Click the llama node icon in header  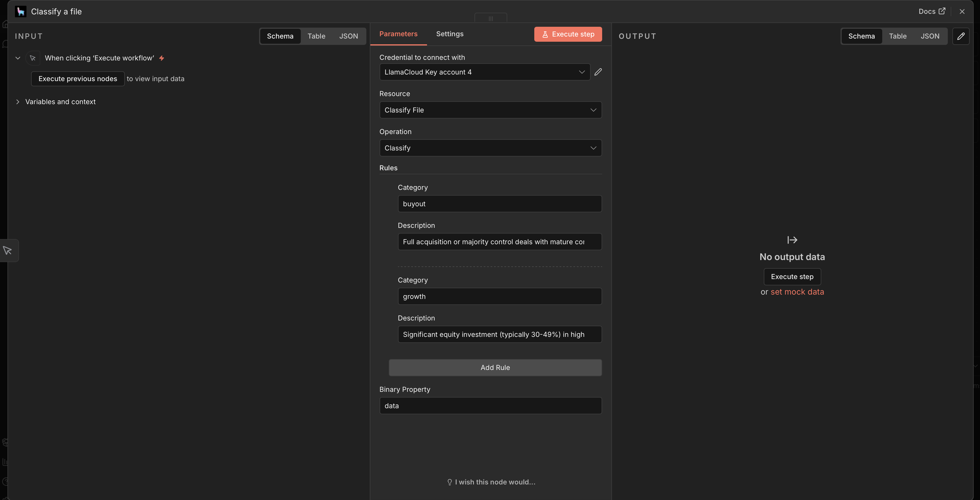tap(20, 12)
